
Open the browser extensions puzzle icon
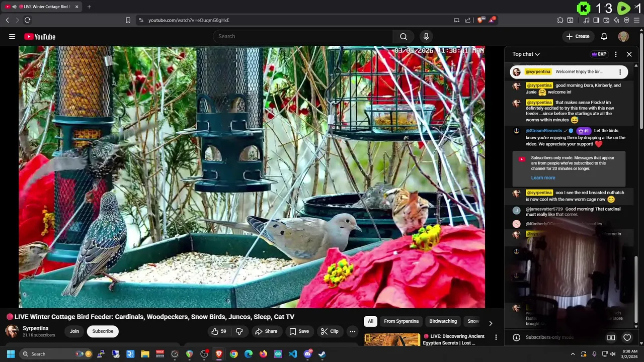(560, 20)
